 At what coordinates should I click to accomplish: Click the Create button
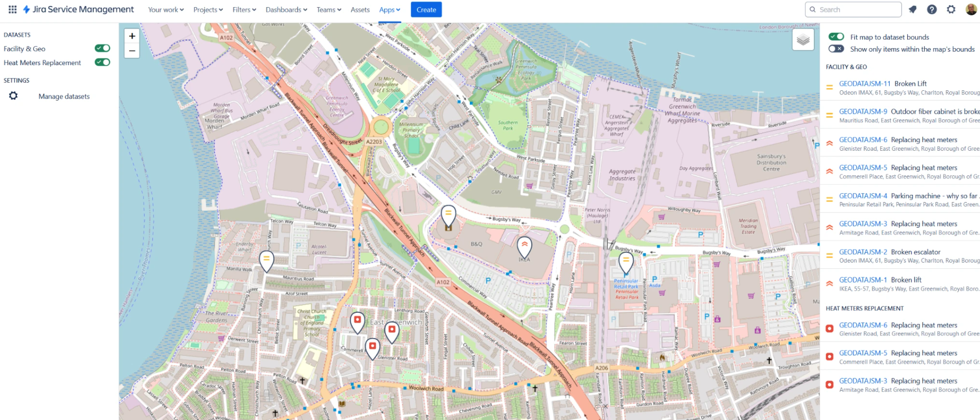426,10
